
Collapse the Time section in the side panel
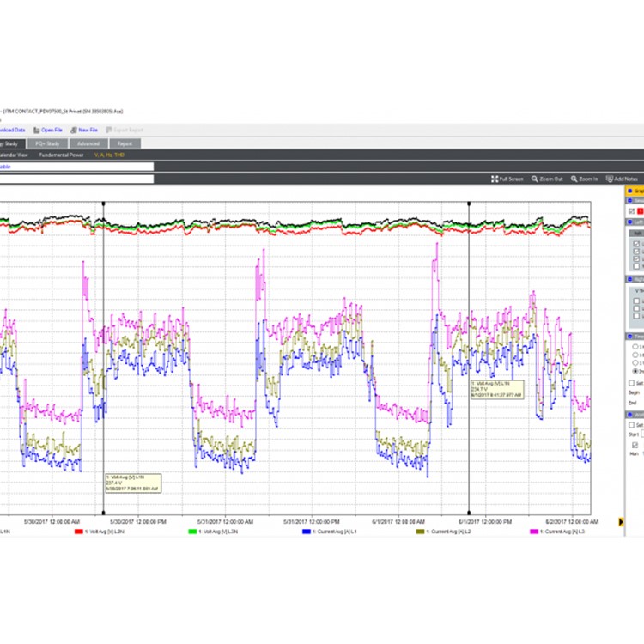629,337
